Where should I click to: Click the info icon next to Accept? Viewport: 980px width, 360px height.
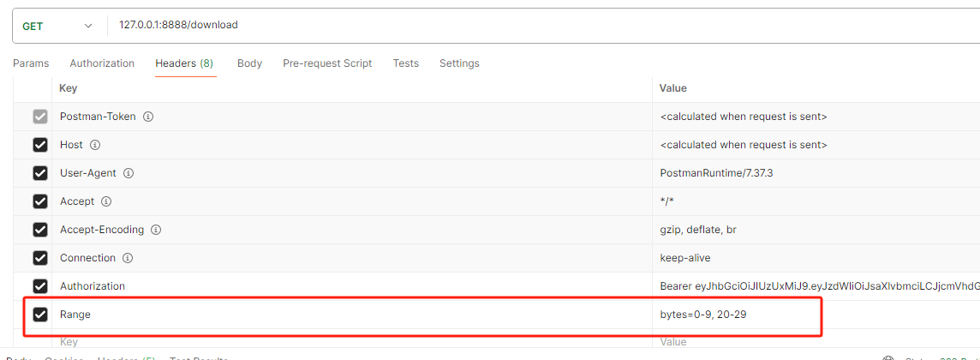pos(106,202)
